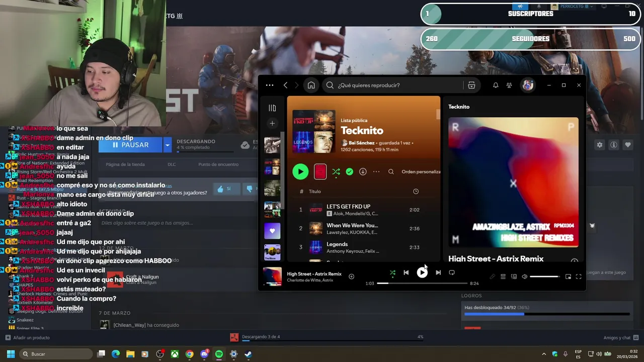
Task: Show hidden system tray icons chevron
Action: coord(544,354)
